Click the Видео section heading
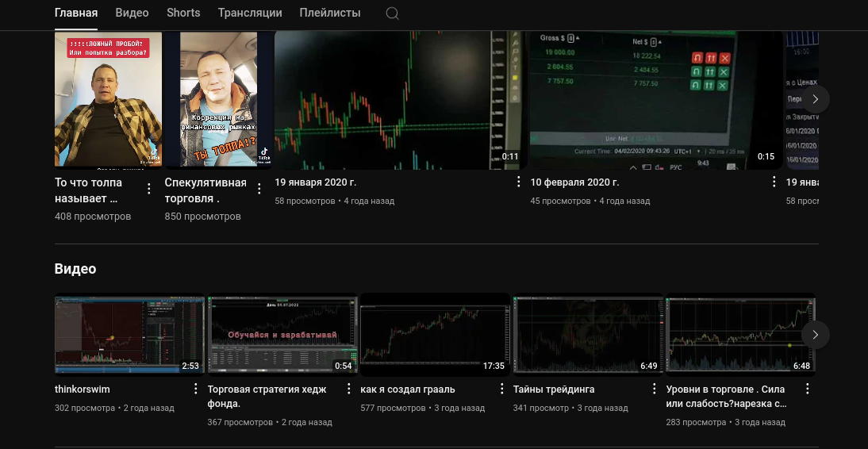 tap(75, 269)
